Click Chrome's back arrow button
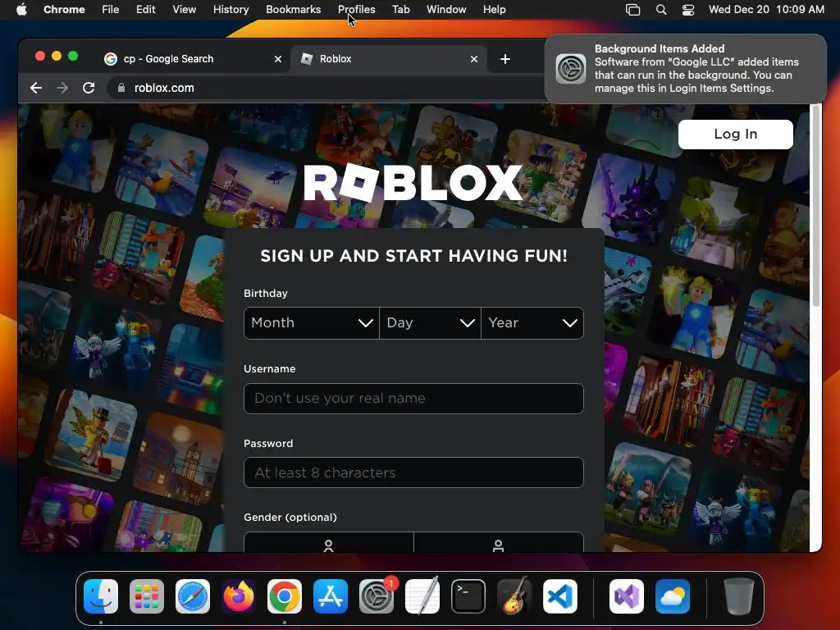This screenshot has height=630, width=840. [x=36, y=88]
